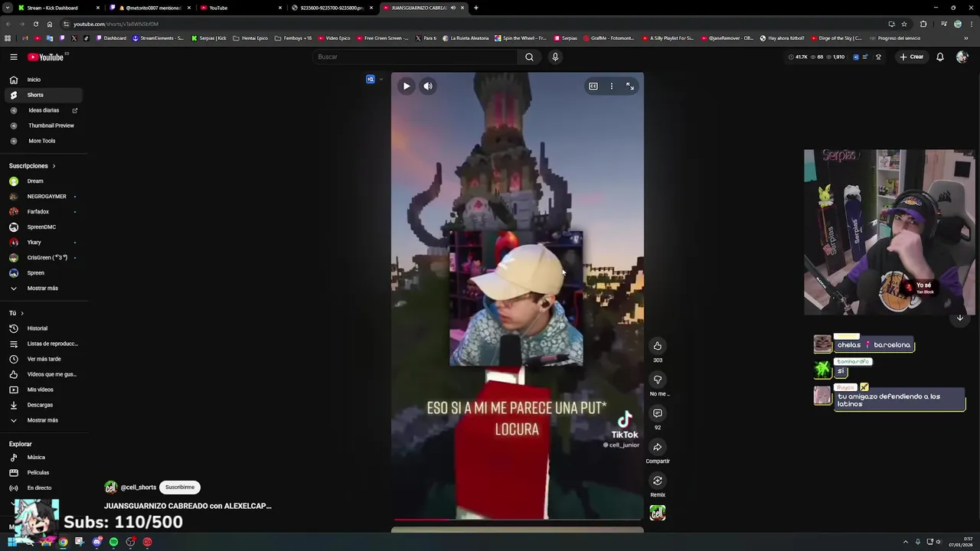This screenshot has height=551, width=980.
Task: Expand Tú section with Mostrar más
Action: pos(43,420)
